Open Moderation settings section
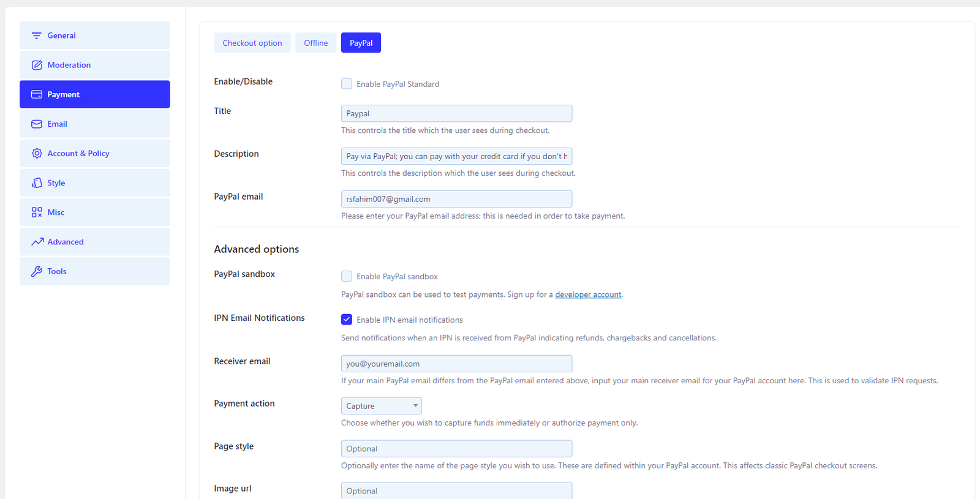 (x=95, y=65)
